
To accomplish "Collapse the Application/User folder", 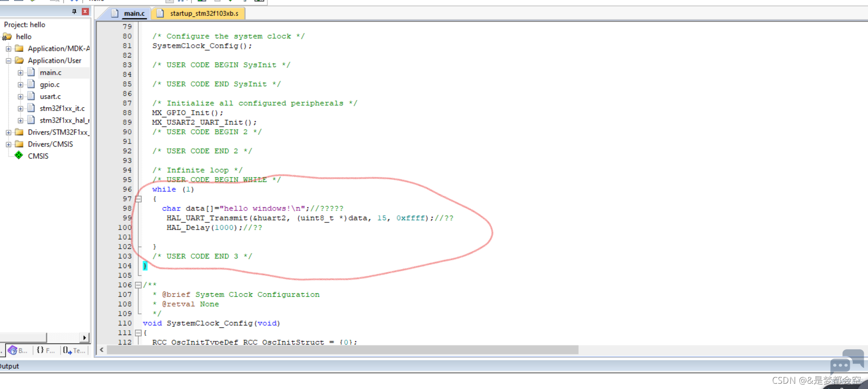I will pos(9,61).
